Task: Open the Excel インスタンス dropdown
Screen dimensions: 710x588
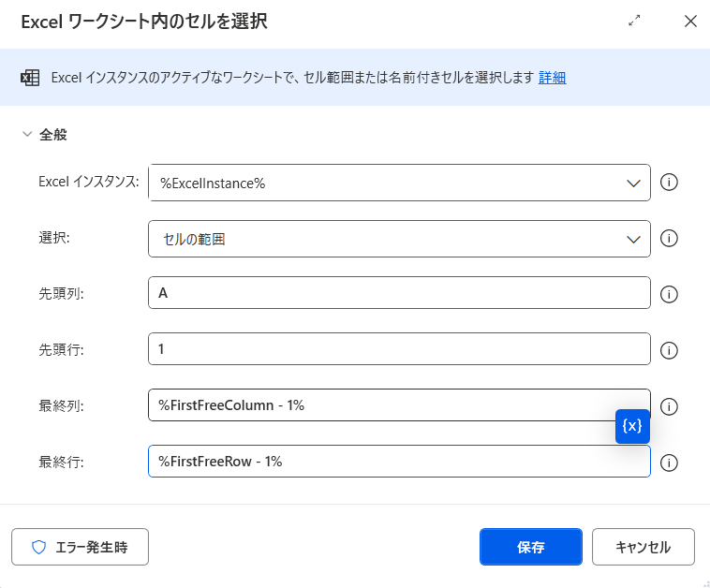Action: pyautogui.click(x=399, y=183)
